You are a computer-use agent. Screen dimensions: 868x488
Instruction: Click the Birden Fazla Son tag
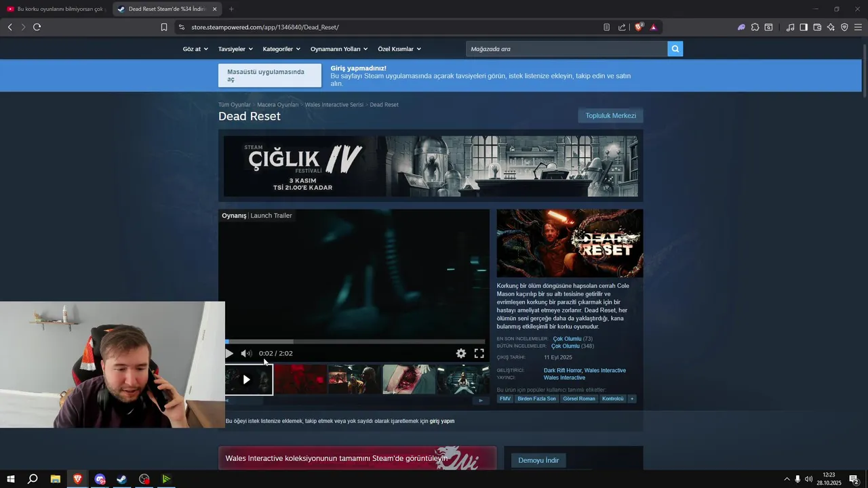click(x=536, y=399)
